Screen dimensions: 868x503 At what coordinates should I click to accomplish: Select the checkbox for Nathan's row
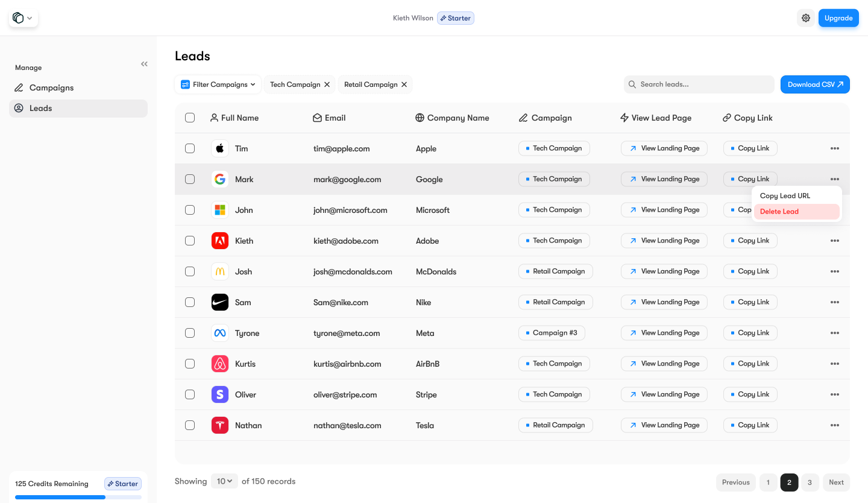pos(190,425)
